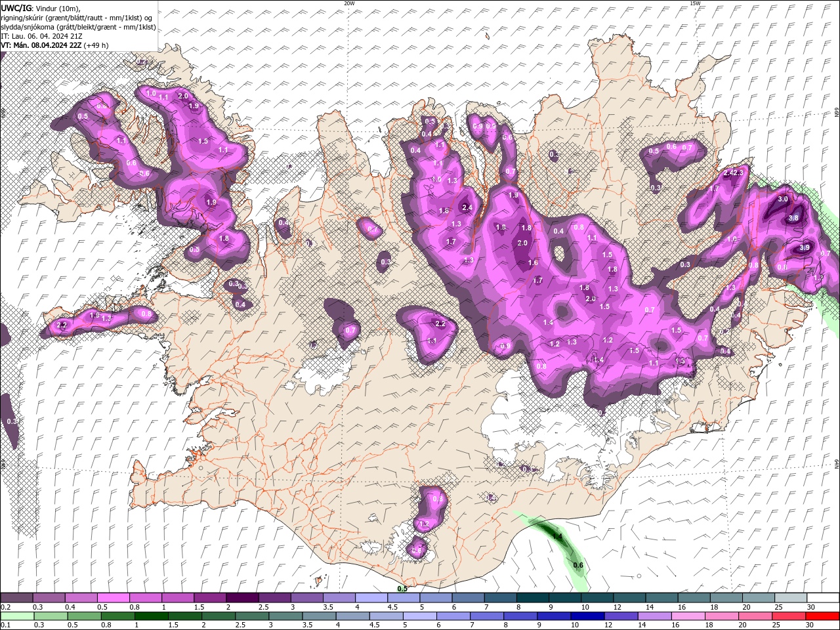The width and height of the screenshot is (840, 630).
Task: Select the '30' label in the lower legend row
Action: tap(810, 625)
